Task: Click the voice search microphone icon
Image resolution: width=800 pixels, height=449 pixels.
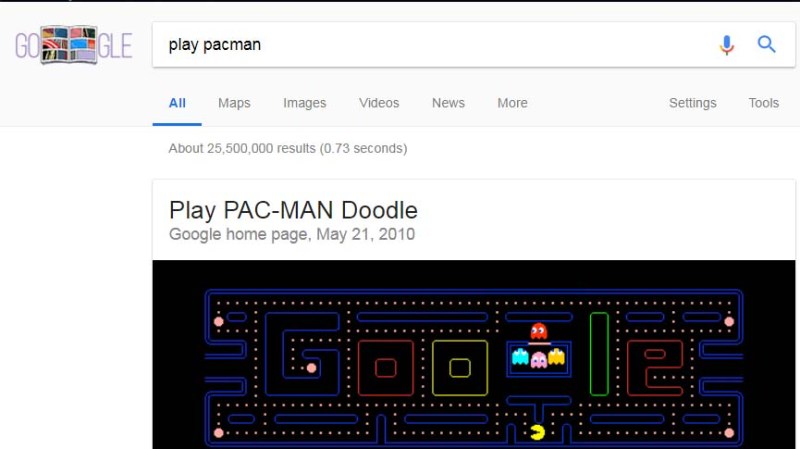Action: tap(727, 45)
